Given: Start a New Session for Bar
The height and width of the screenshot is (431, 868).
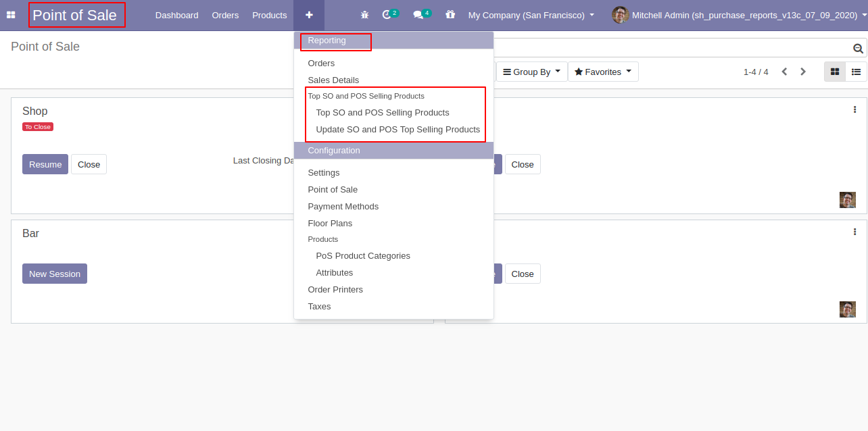Looking at the screenshot, I should point(55,274).
